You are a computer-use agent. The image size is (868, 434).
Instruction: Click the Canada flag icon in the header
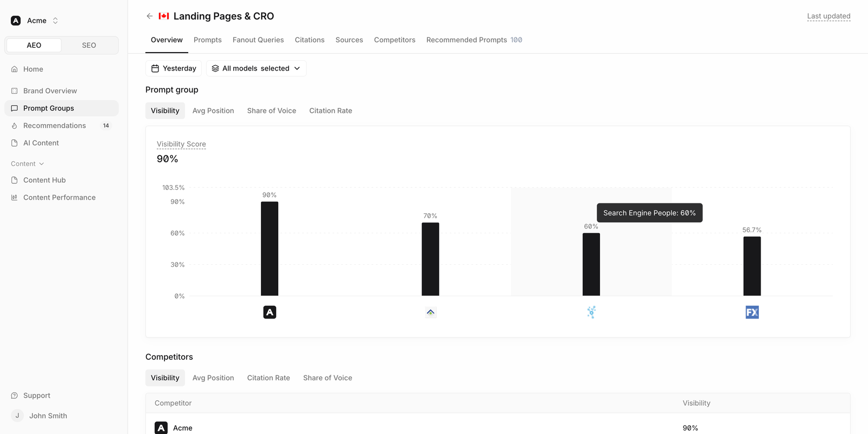pyautogui.click(x=164, y=16)
